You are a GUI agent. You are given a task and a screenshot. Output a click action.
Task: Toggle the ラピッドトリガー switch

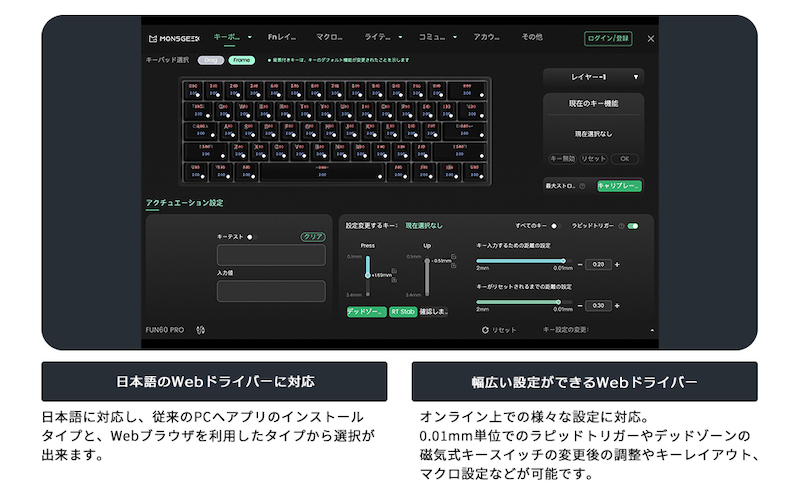pyautogui.click(x=633, y=226)
